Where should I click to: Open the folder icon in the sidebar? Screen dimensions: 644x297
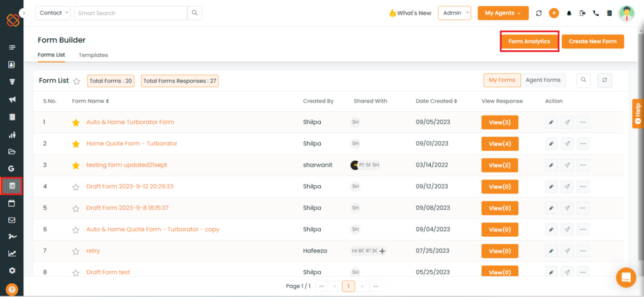(12, 151)
